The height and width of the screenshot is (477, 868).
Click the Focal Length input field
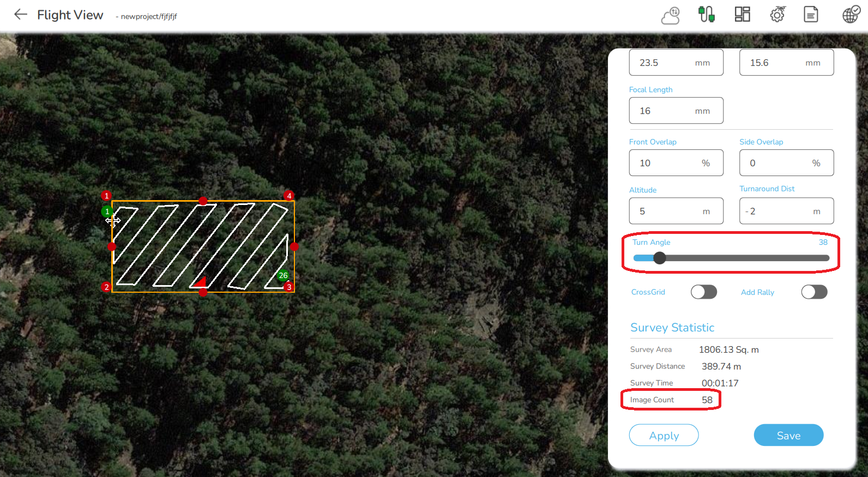pos(676,111)
